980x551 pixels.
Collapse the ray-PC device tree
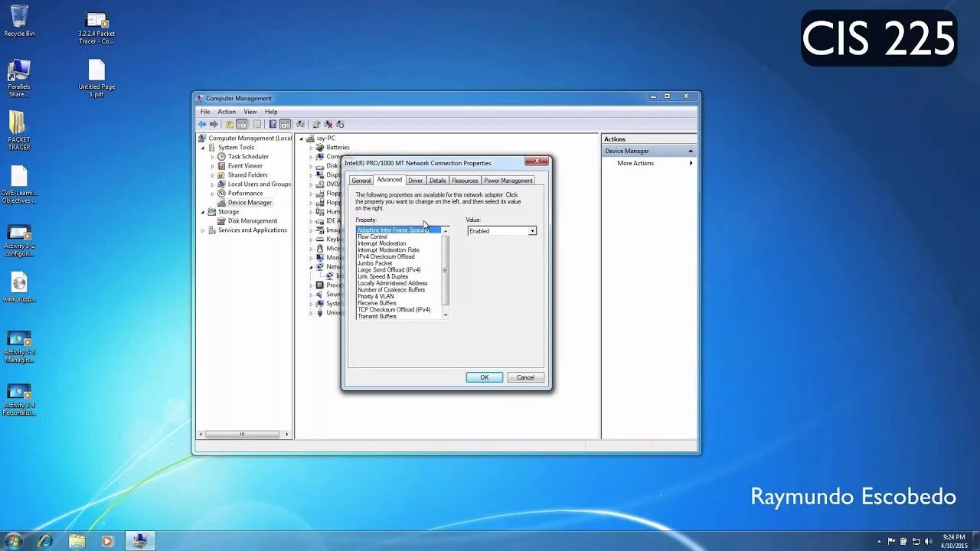pos(302,139)
